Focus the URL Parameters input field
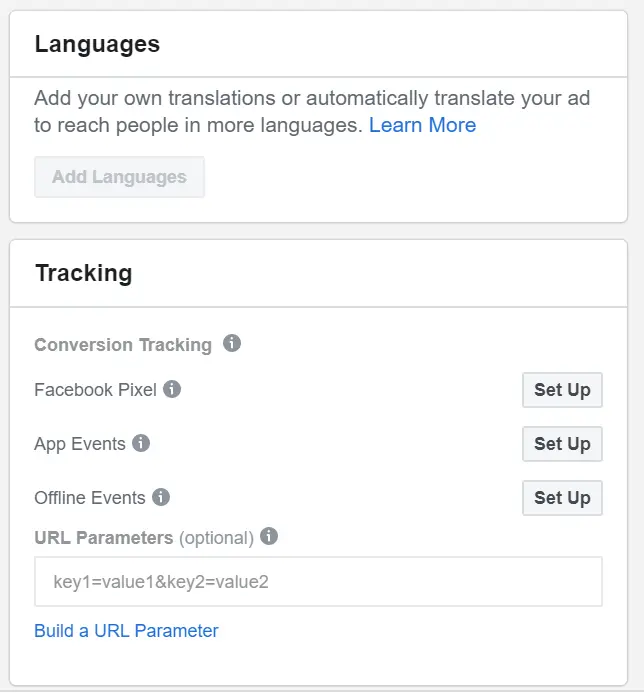The height and width of the screenshot is (693, 644). (x=318, y=581)
